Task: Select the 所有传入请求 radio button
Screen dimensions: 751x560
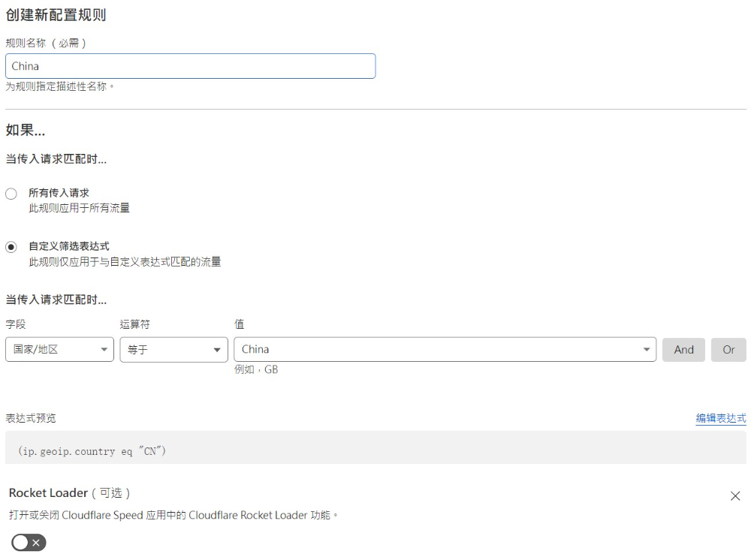Action: 11,194
